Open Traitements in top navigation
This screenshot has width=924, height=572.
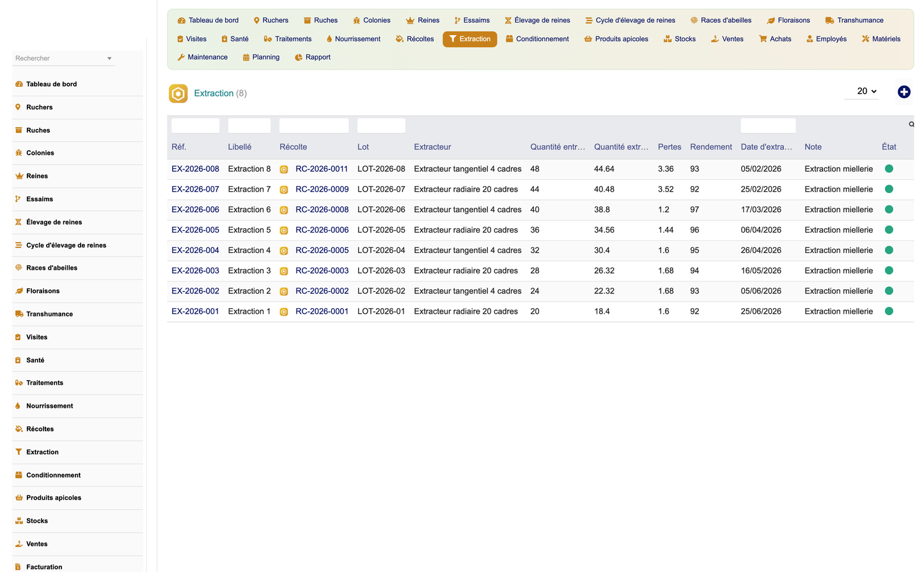[287, 39]
